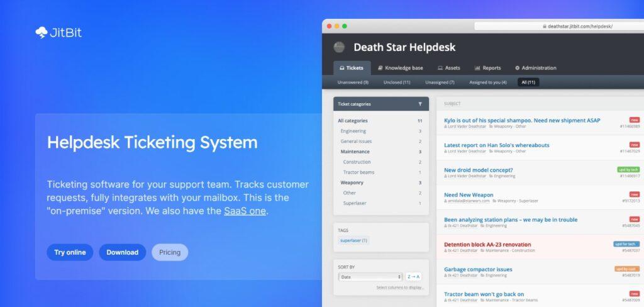Image resolution: width=644 pixels, height=307 pixels.
Task: Click the upd by cust badge on Garbage compactor ticket
Action: (627, 269)
